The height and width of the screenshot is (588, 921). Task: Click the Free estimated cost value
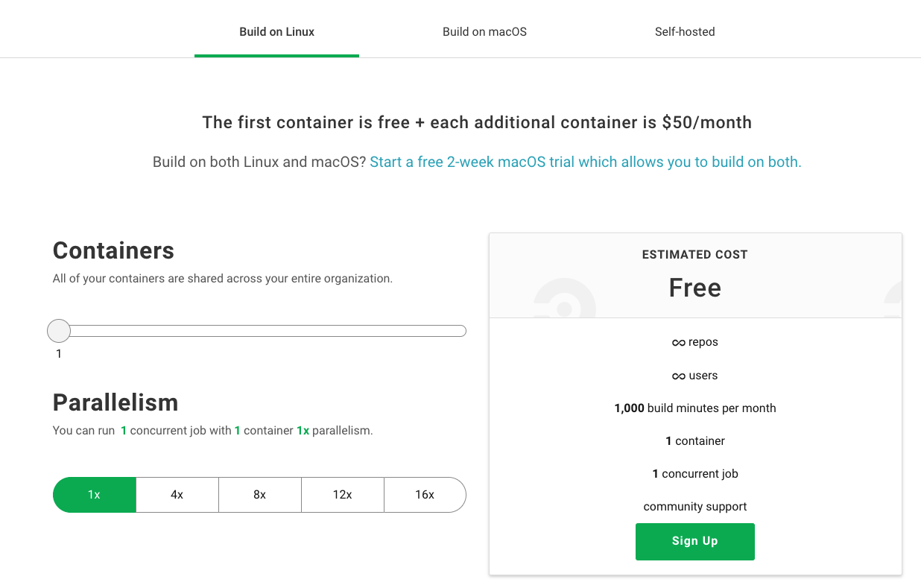click(694, 288)
